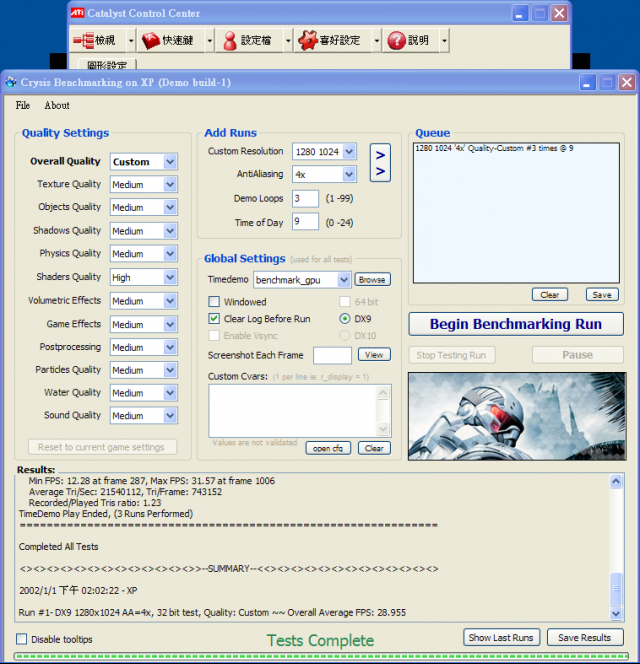Screen dimensions: 640x664
Task: Click the Clear button under the Queue list
Action: (549, 294)
